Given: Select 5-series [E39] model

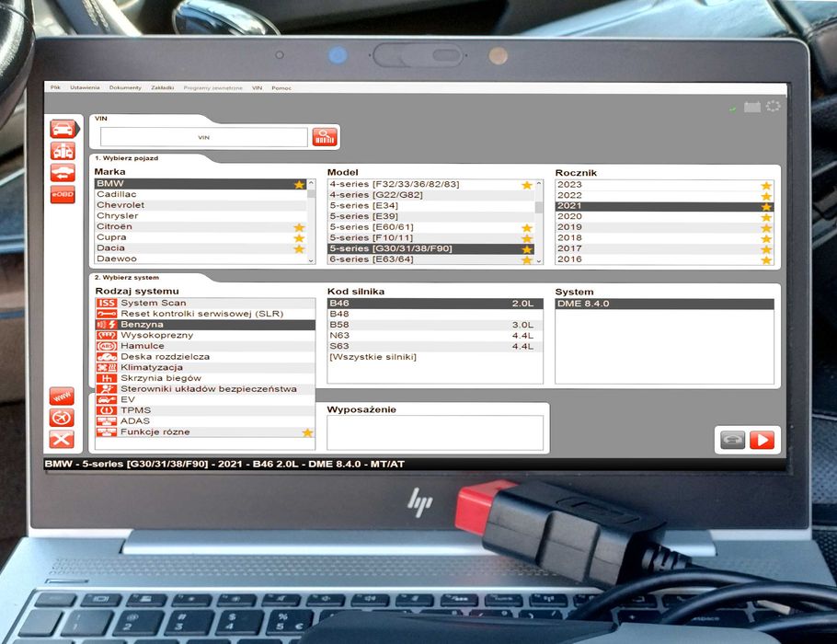Looking at the screenshot, I should pyautogui.click(x=430, y=216).
